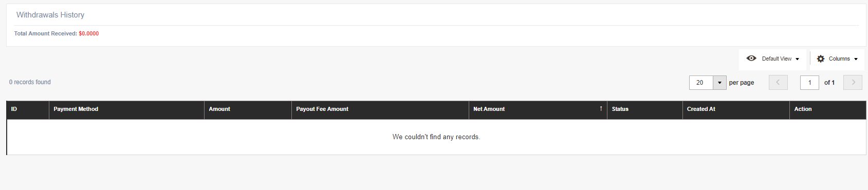This screenshot has width=868, height=190.
Task: Go to the next page arrow
Action: 853,83
